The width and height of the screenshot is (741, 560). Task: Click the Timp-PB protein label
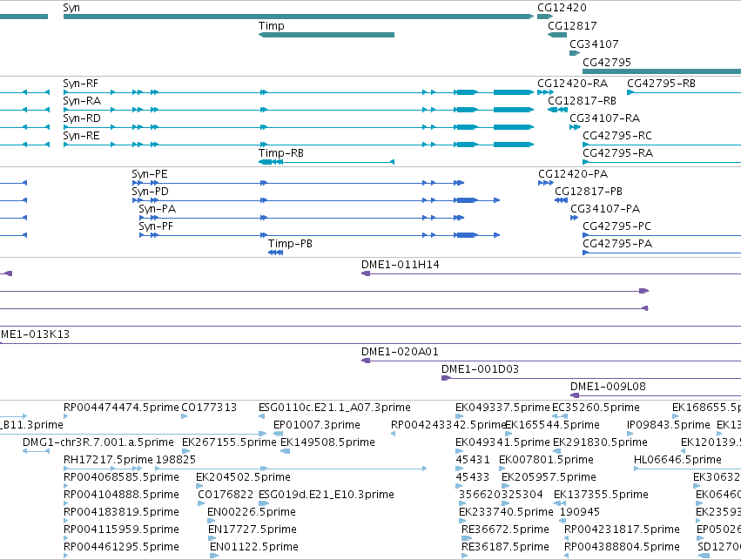(290, 244)
